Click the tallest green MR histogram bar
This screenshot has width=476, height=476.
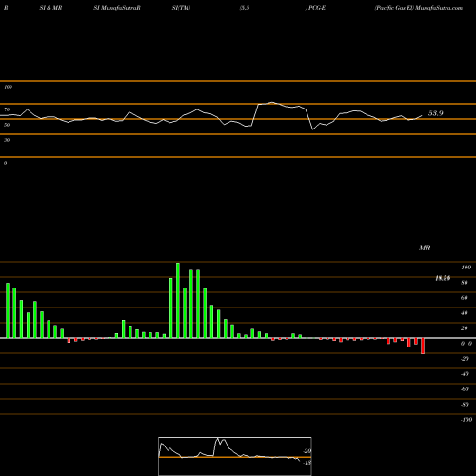pos(178,300)
